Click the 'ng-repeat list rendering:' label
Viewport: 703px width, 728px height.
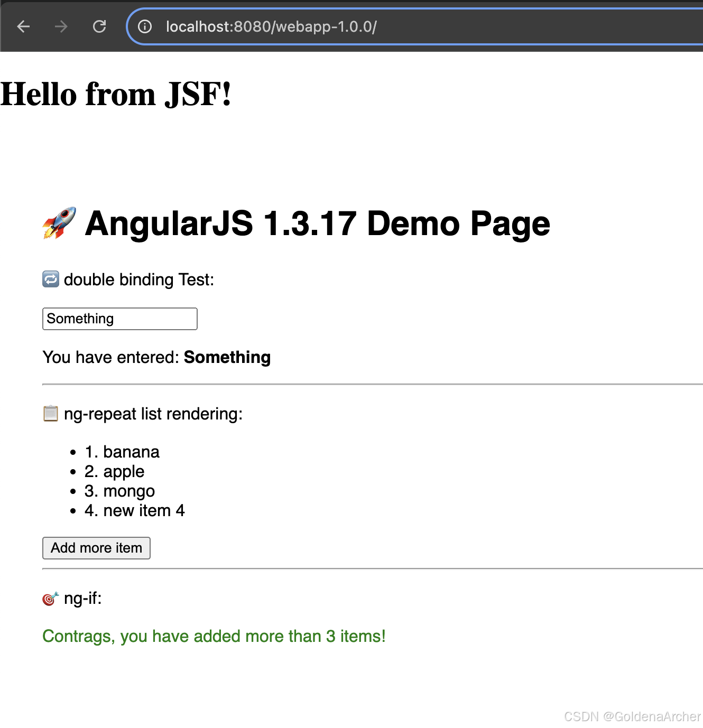click(153, 414)
